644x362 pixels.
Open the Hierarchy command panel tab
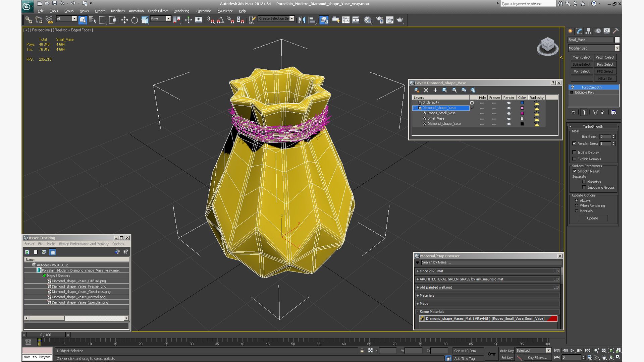[x=588, y=31]
